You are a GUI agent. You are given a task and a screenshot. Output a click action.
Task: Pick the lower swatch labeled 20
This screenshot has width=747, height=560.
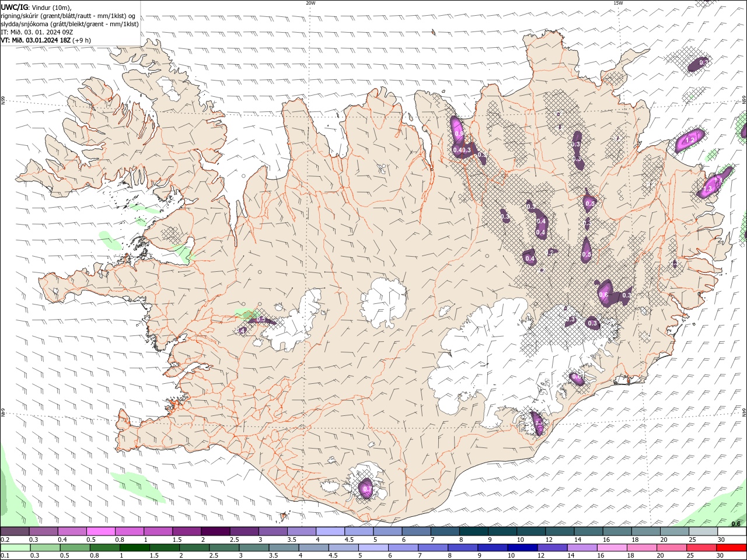coord(672,548)
